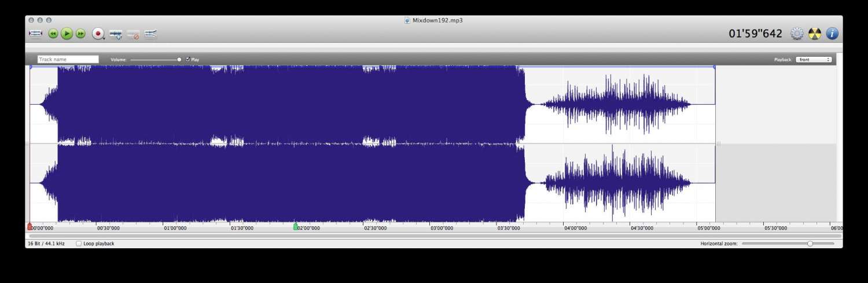This screenshot has width=868, height=283.
Task: Click the split waveform icon
Action: (x=150, y=34)
